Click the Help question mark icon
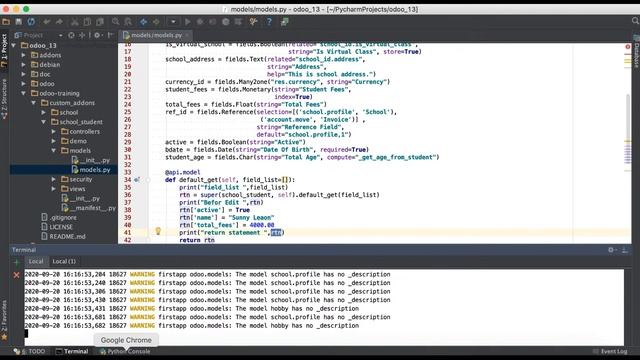This screenshot has width=640, height=360. pyautogui.click(x=269, y=22)
